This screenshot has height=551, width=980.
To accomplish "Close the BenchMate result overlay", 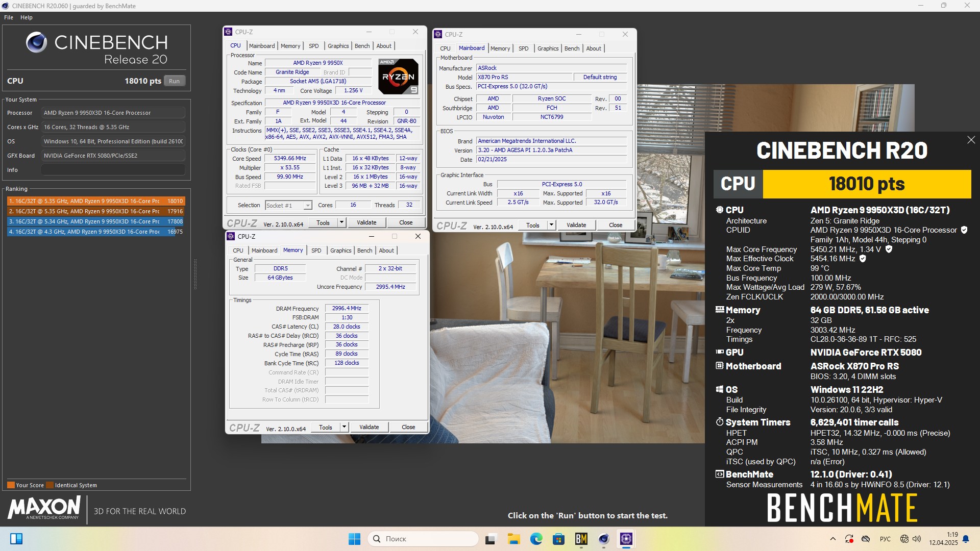I will pos(971,140).
